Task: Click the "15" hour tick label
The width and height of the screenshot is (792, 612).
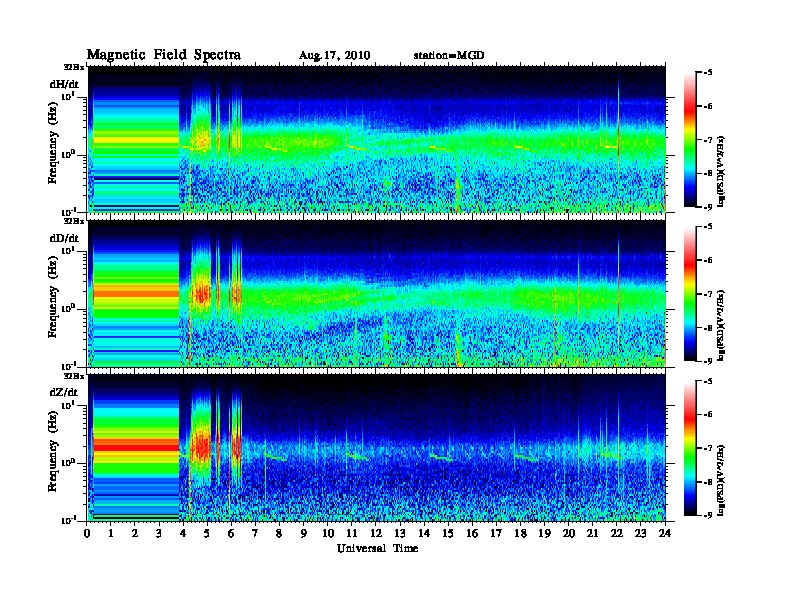Action: (448, 534)
